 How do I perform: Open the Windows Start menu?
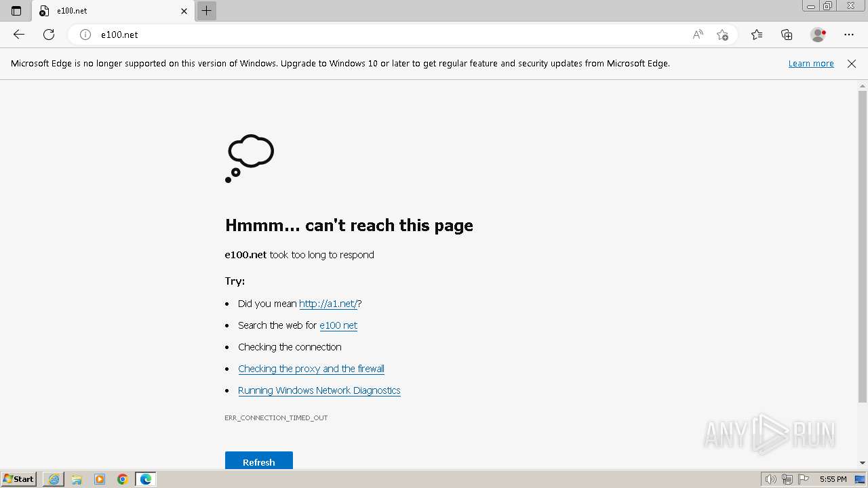(x=19, y=479)
